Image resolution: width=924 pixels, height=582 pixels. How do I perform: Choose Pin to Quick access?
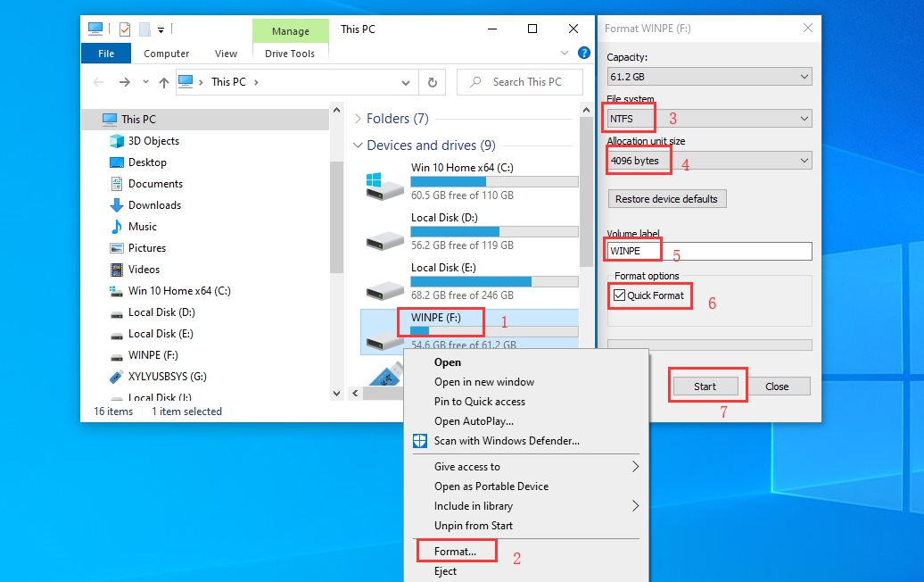click(x=479, y=402)
